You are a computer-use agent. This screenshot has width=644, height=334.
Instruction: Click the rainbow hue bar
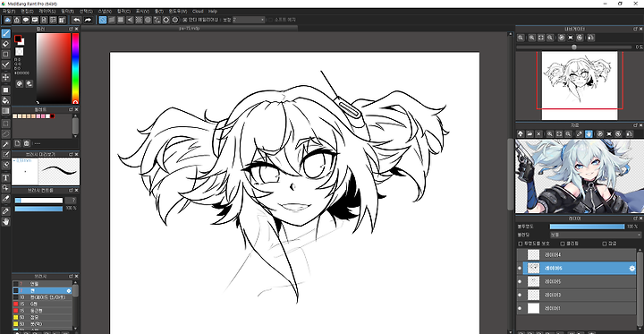pyautogui.click(x=75, y=68)
